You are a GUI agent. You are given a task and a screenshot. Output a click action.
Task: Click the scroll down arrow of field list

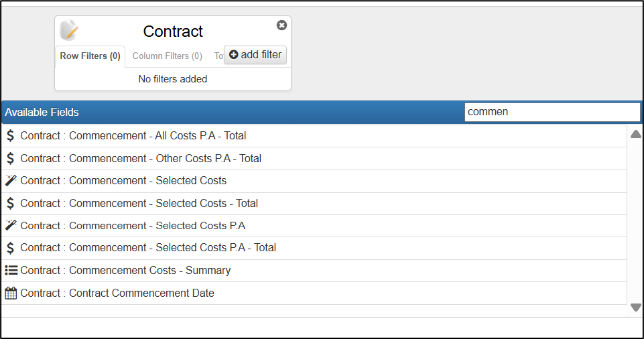pyautogui.click(x=636, y=308)
